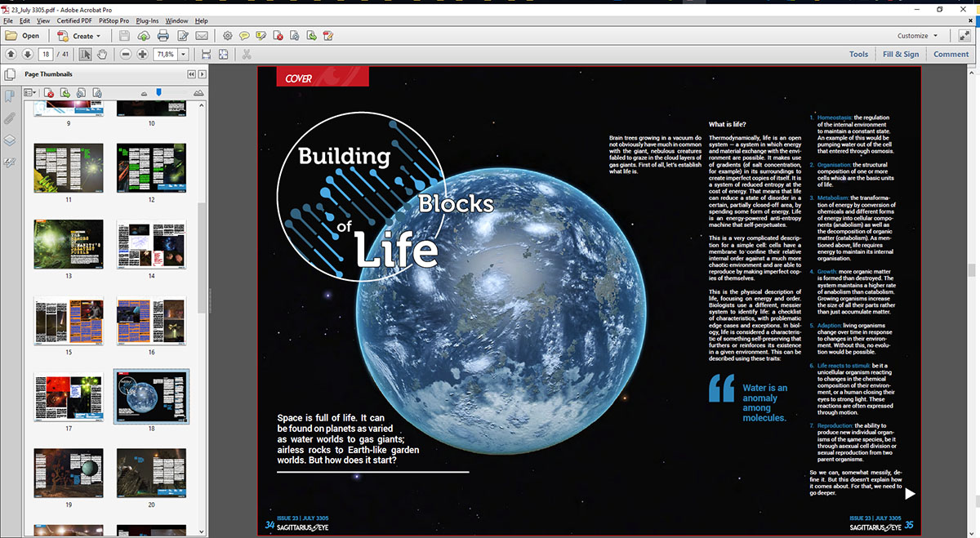Save the file with the floppy icon
Viewport: 980px width, 538px height.
124,36
